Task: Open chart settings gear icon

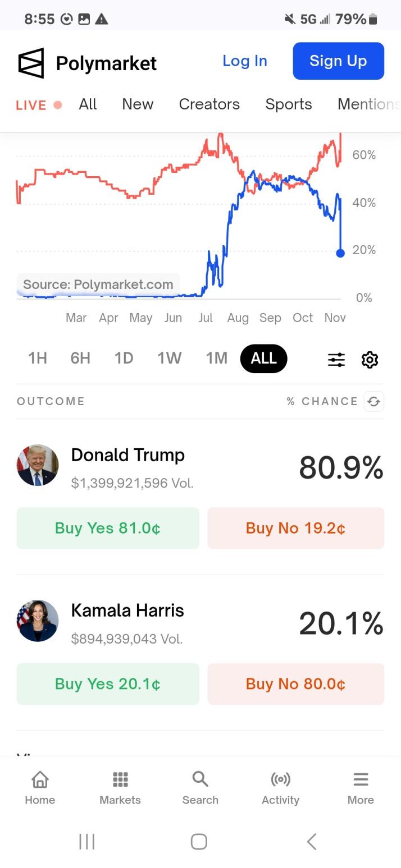Action: point(370,360)
